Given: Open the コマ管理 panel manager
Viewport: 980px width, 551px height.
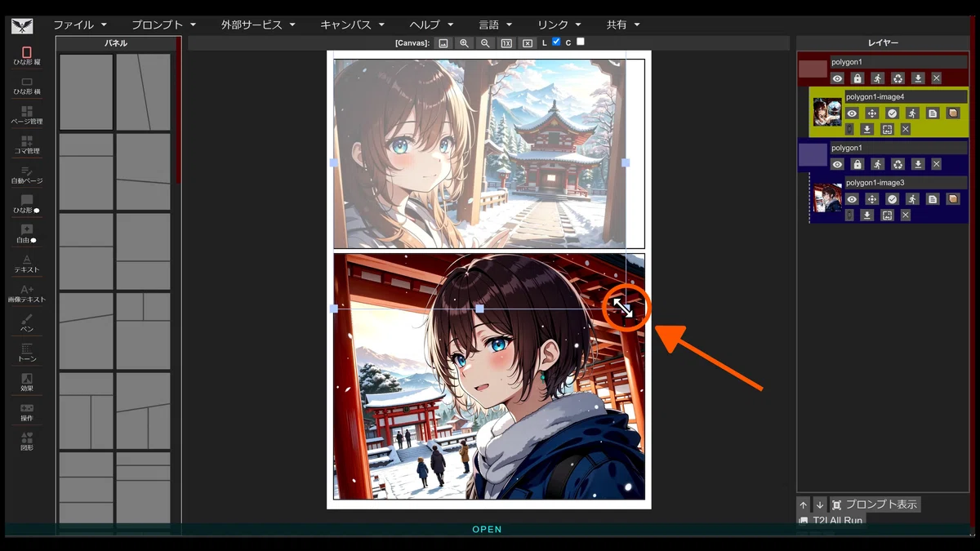Looking at the screenshot, I should (26, 144).
